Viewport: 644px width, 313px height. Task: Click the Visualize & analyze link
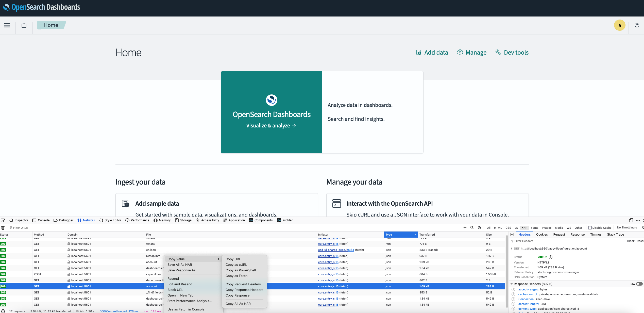(271, 125)
